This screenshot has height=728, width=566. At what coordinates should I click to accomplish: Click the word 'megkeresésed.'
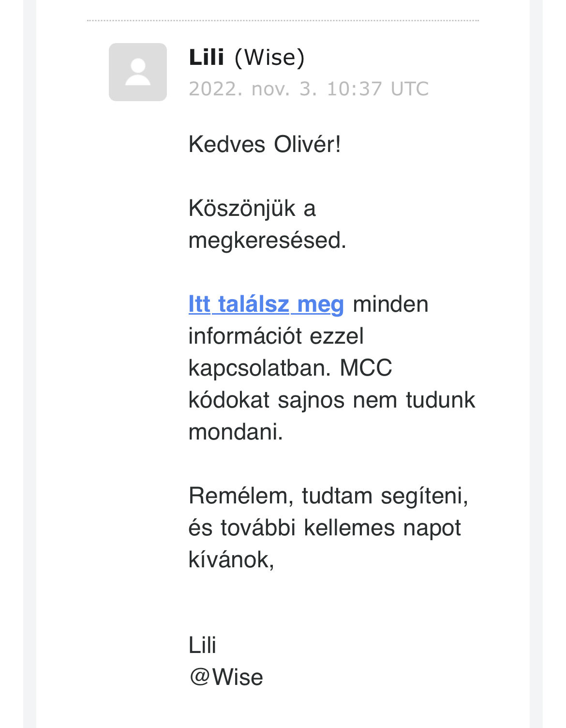tap(268, 241)
